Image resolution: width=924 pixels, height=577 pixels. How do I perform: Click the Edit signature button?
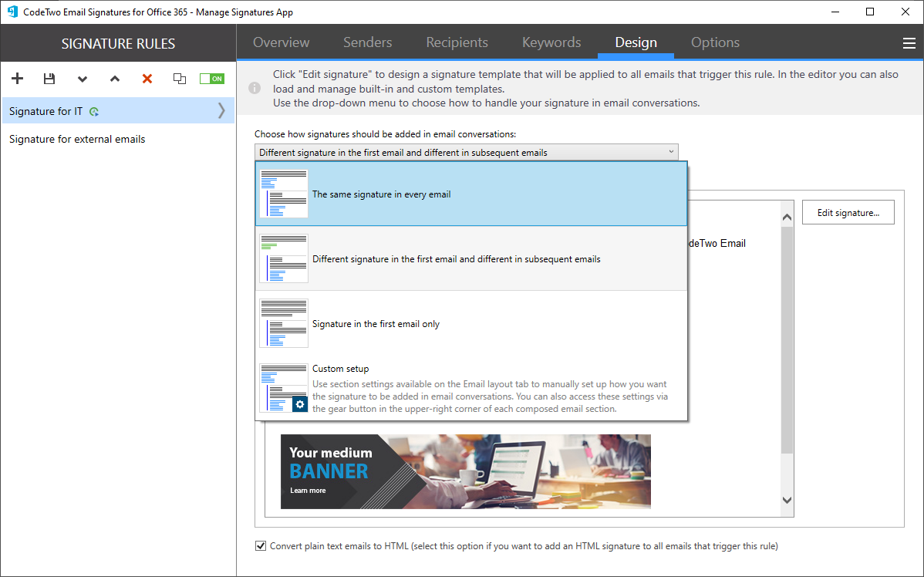[848, 213]
